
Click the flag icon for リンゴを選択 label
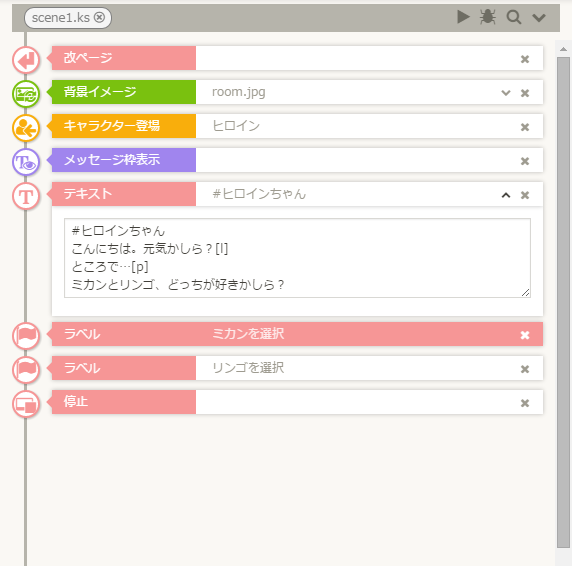pos(26,370)
